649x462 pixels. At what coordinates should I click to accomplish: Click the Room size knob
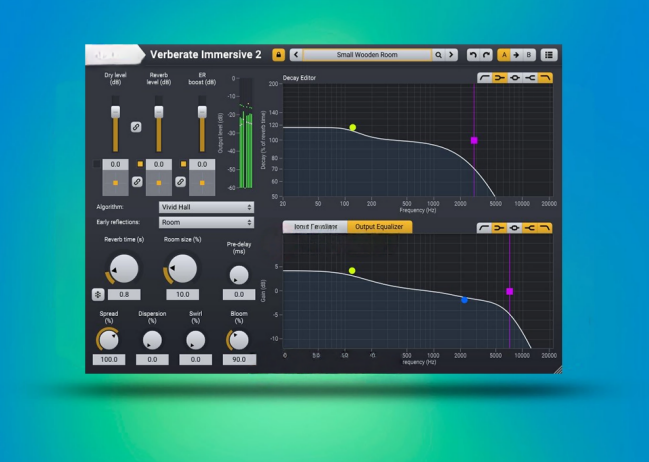tap(183, 269)
